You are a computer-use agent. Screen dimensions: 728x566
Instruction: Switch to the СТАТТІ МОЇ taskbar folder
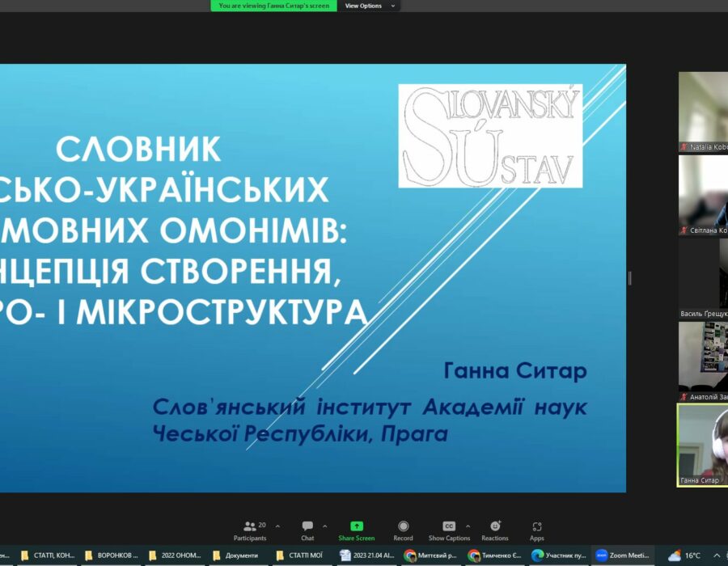[x=298, y=555]
